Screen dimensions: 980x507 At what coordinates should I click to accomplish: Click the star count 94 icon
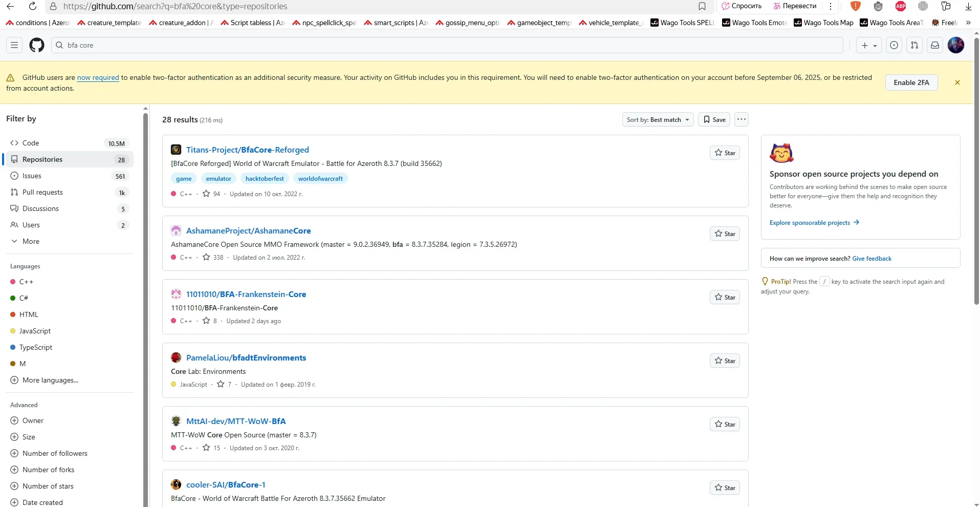coord(206,194)
